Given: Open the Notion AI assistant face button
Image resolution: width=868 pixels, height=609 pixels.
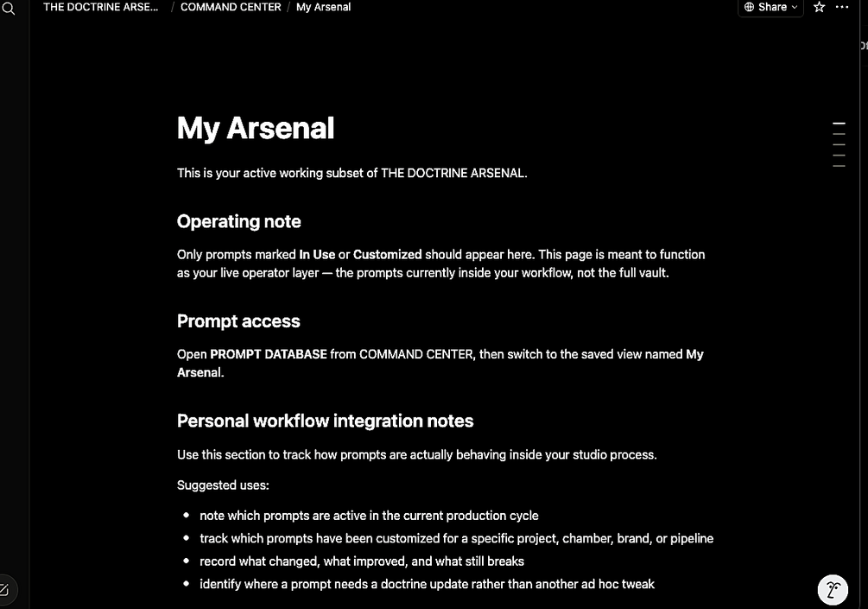Looking at the screenshot, I should coord(833,590).
